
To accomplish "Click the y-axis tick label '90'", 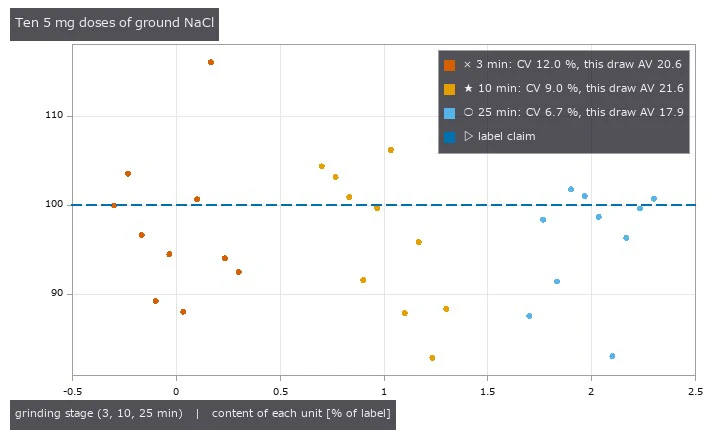I will point(57,293).
